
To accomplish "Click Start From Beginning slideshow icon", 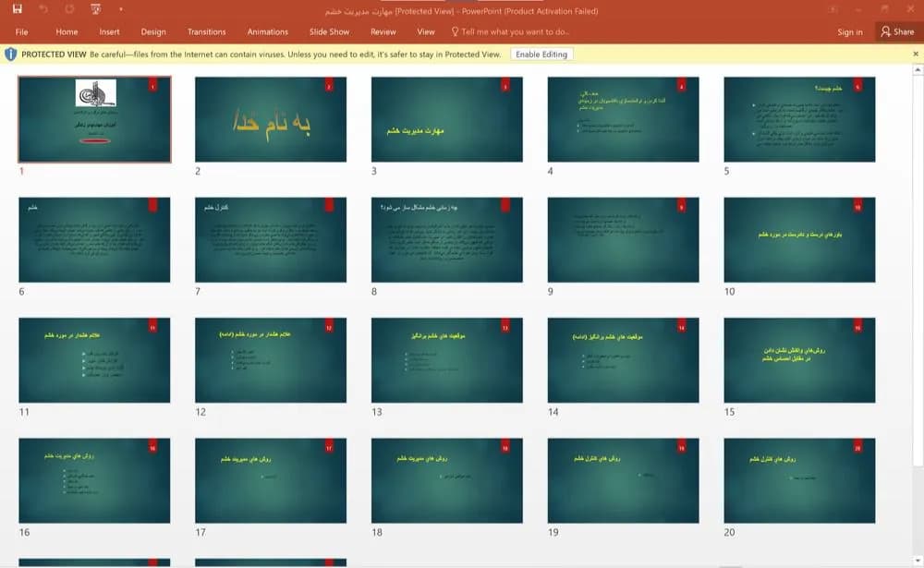I will (x=95, y=9).
